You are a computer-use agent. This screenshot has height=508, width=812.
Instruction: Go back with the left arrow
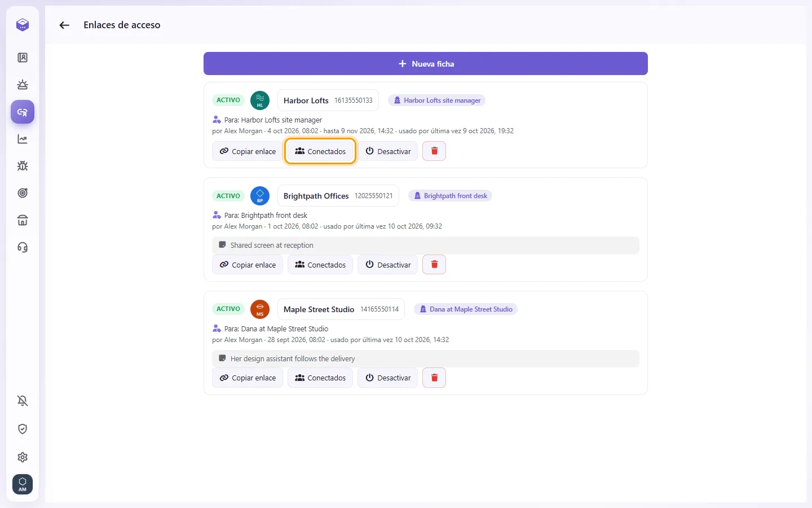point(64,25)
